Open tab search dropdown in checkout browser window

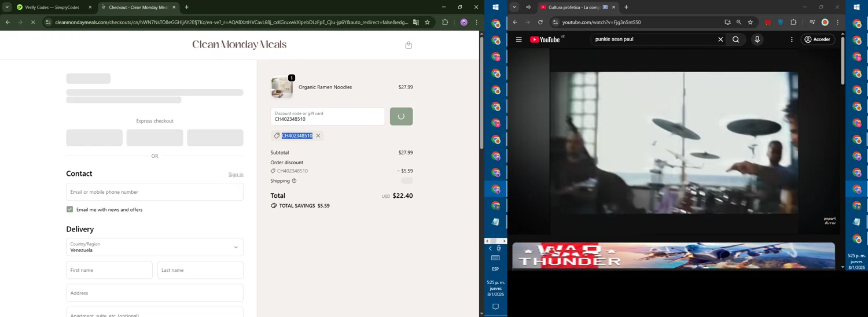point(7,8)
